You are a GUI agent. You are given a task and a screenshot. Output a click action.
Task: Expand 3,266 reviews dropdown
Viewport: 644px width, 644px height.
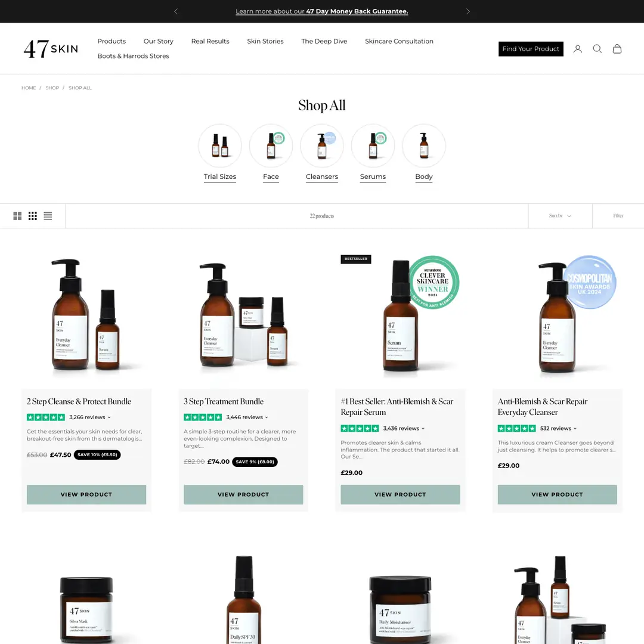90,417
